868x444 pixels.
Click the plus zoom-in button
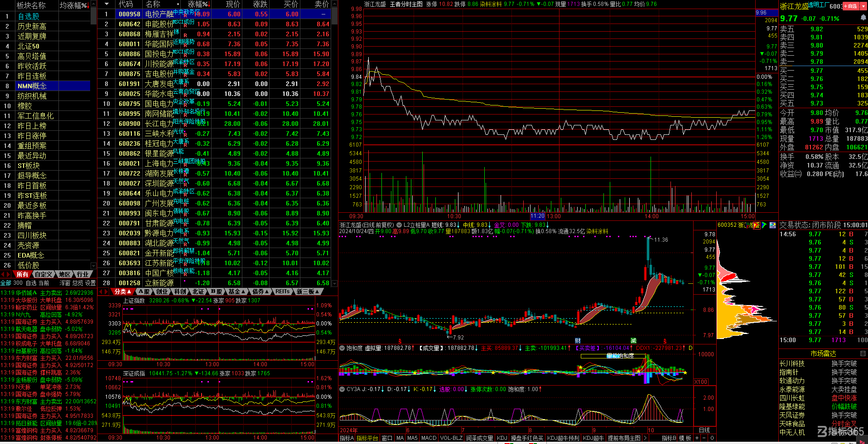click(x=697, y=438)
